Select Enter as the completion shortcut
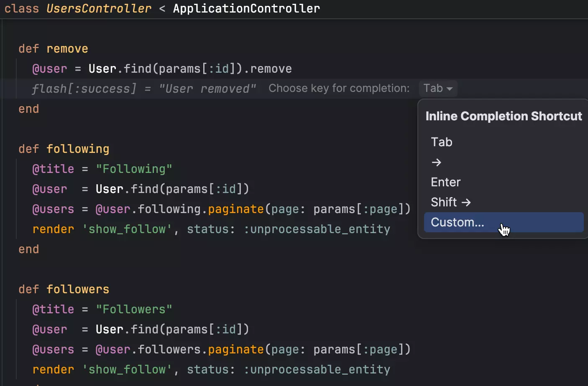The image size is (588, 386). click(445, 182)
